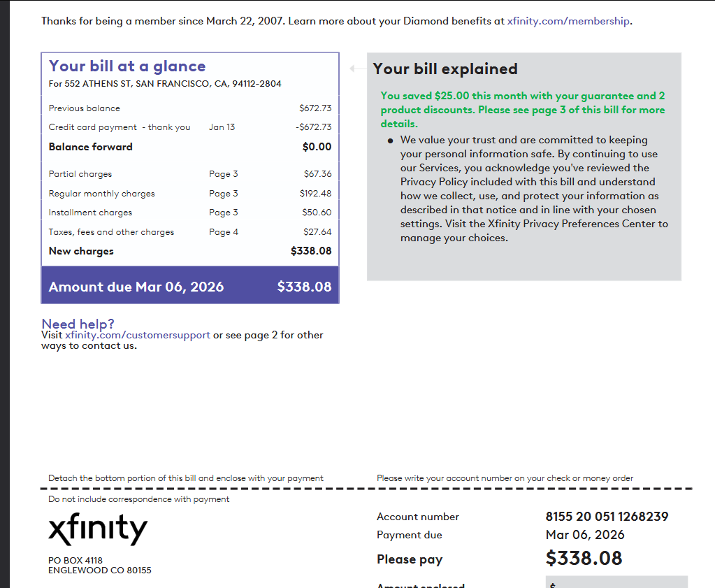Select the Your bill at a glance heading
The image size is (715, 588).
click(x=127, y=66)
